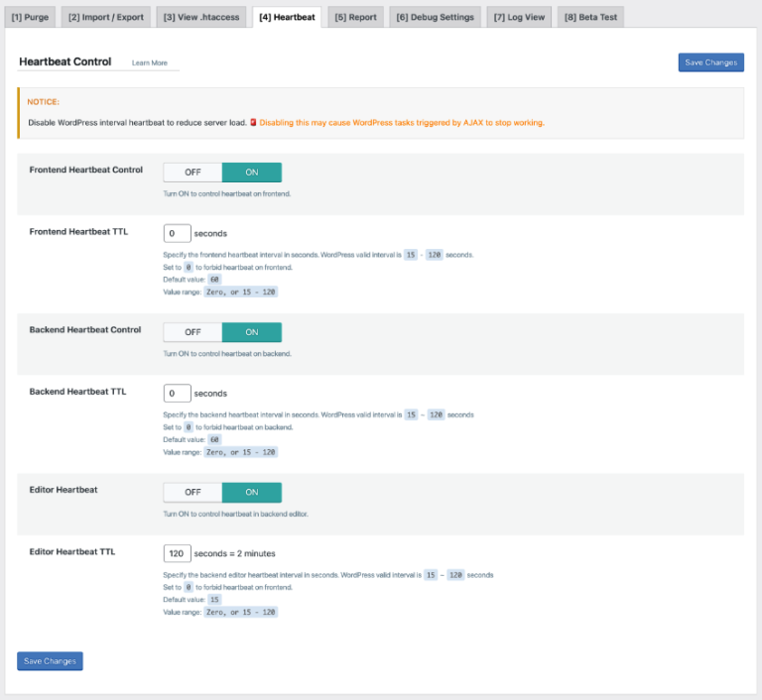Open the [1] Purge tab
The image size is (762, 700).
(x=30, y=17)
